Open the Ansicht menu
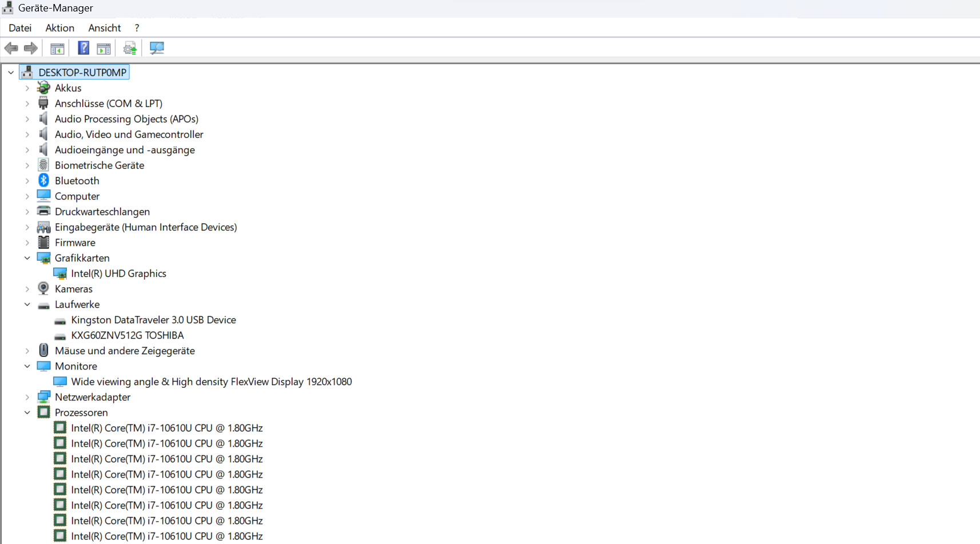Viewport: 980px width, 544px height. 105,28
